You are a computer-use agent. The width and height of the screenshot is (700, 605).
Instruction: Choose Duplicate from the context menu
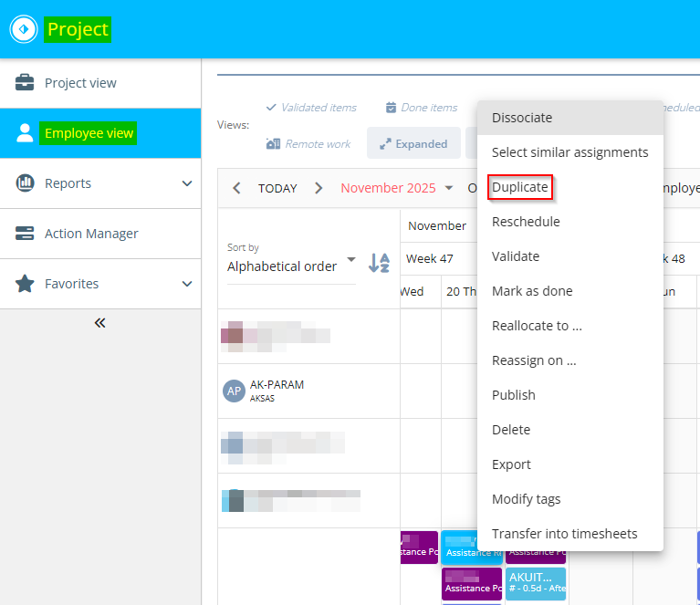click(520, 187)
